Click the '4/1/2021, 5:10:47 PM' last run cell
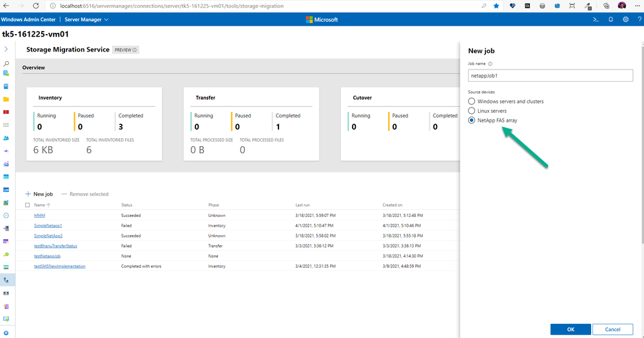The image size is (644, 338). pyautogui.click(x=314, y=225)
